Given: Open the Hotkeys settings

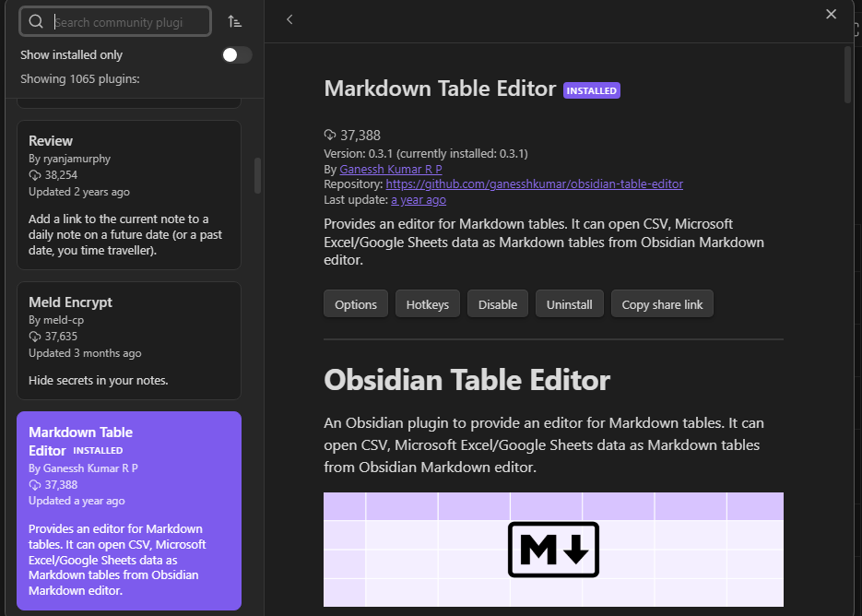Looking at the screenshot, I should click(x=427, y=303).
